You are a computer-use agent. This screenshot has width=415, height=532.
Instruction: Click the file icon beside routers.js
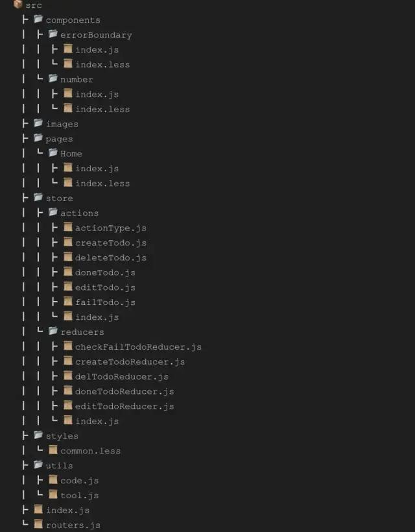pos(38,524)
